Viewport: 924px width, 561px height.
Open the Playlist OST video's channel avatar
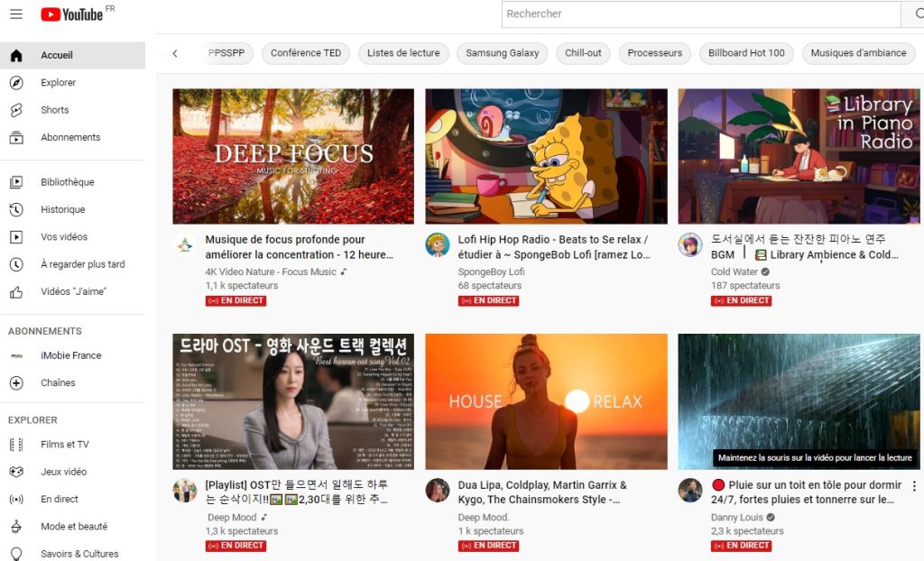click(x=184, y=491)
